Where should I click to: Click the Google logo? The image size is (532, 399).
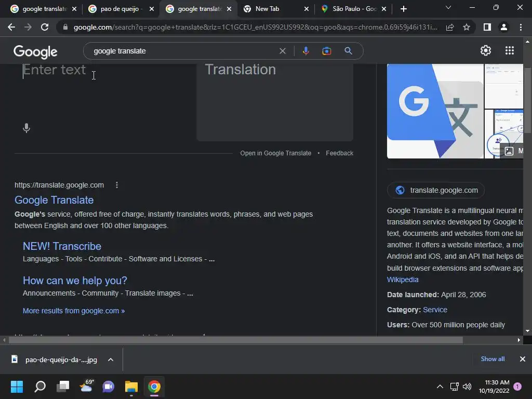click(x=35, y=52)
